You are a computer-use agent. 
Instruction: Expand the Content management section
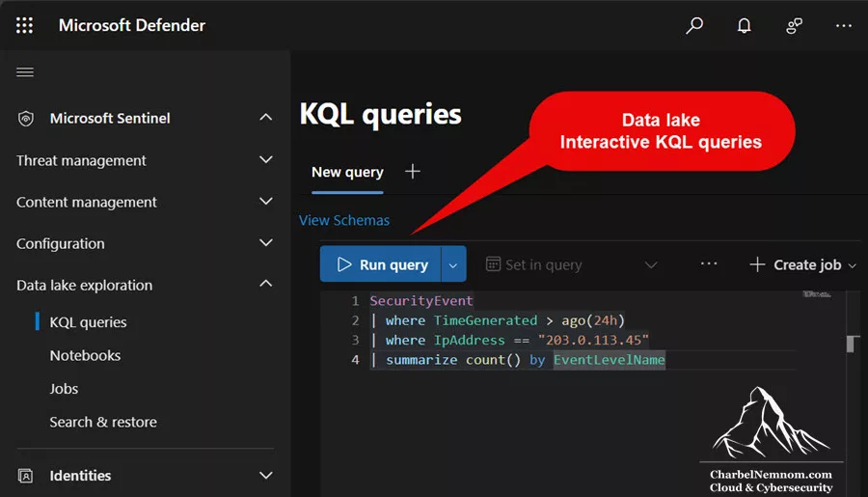(x=266, y=201)
